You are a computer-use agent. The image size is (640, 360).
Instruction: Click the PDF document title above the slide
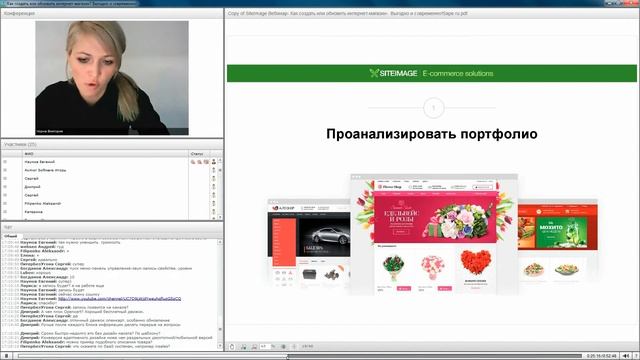coord(347,13)
